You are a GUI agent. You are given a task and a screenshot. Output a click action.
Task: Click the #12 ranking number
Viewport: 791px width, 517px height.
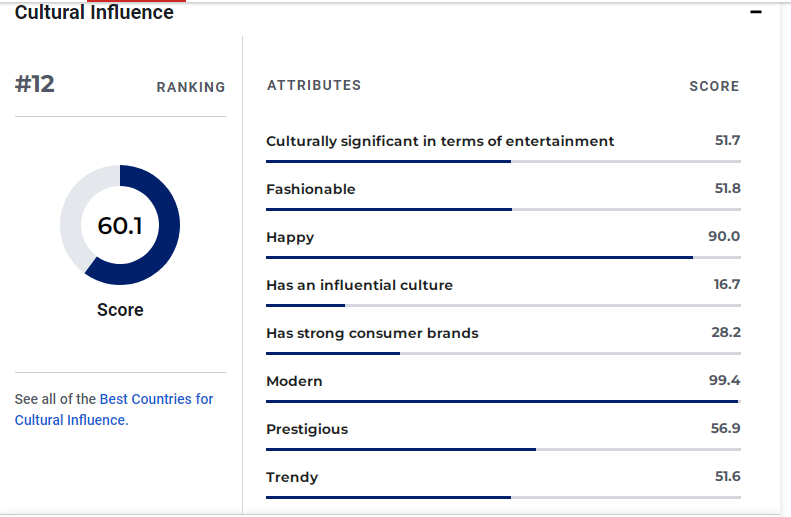coord(35,85)
